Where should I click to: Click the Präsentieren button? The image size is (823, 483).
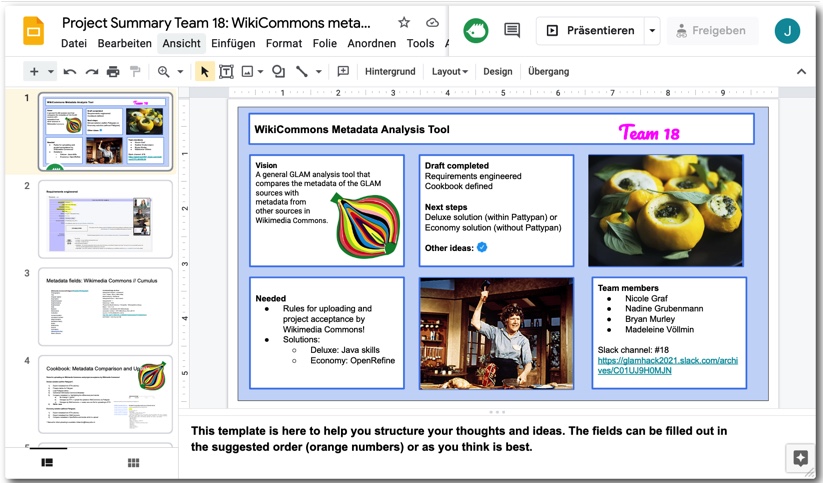(x=590, y=31)
